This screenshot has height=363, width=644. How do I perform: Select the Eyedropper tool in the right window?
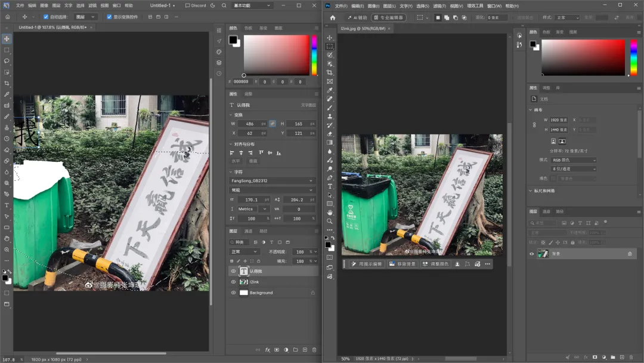[330, 90]
